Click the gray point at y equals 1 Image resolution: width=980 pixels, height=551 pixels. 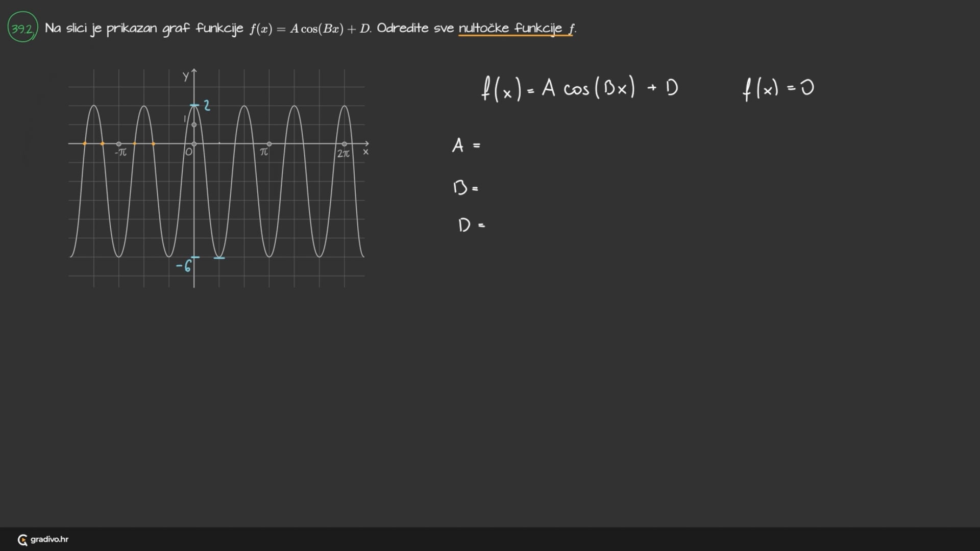[194, 125]
